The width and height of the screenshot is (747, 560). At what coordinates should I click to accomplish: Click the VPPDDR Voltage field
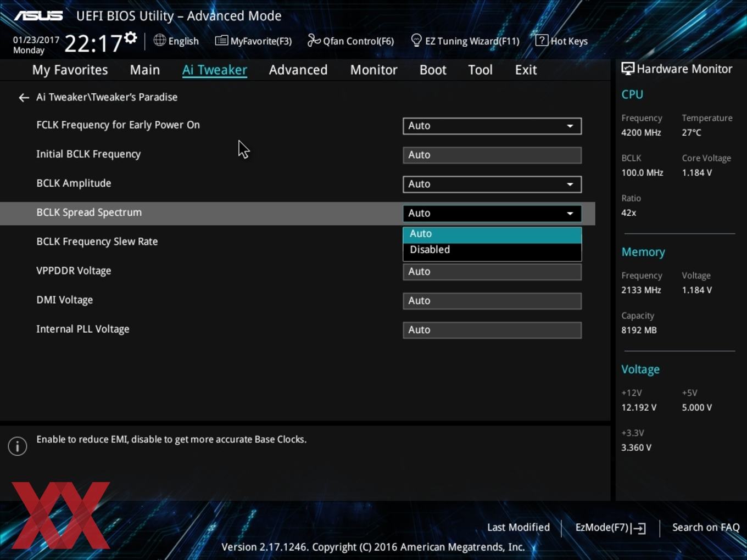click(x=492, y=271)
